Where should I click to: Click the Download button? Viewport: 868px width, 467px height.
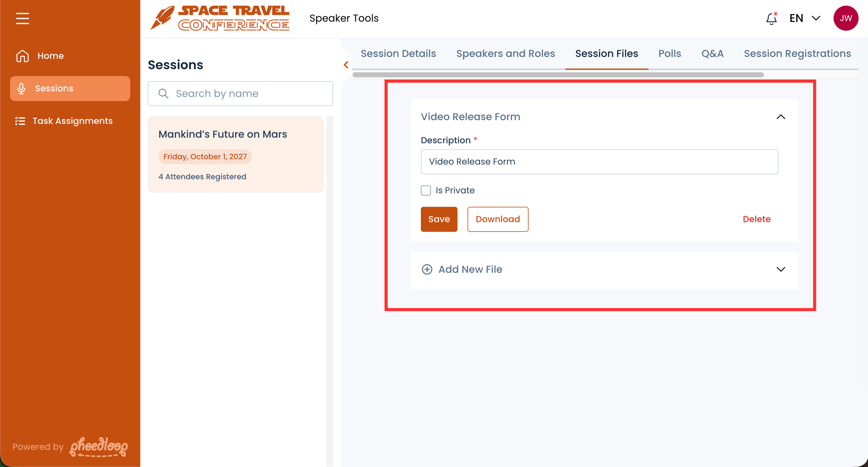[x=497, y=219]
